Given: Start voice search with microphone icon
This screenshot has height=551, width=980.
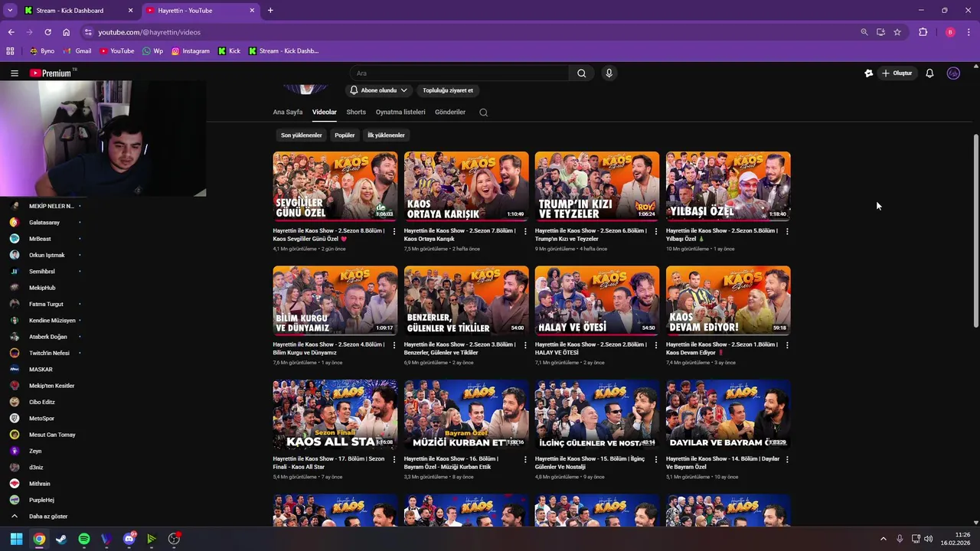Looking at the screenshot, I should click(609, 73).
